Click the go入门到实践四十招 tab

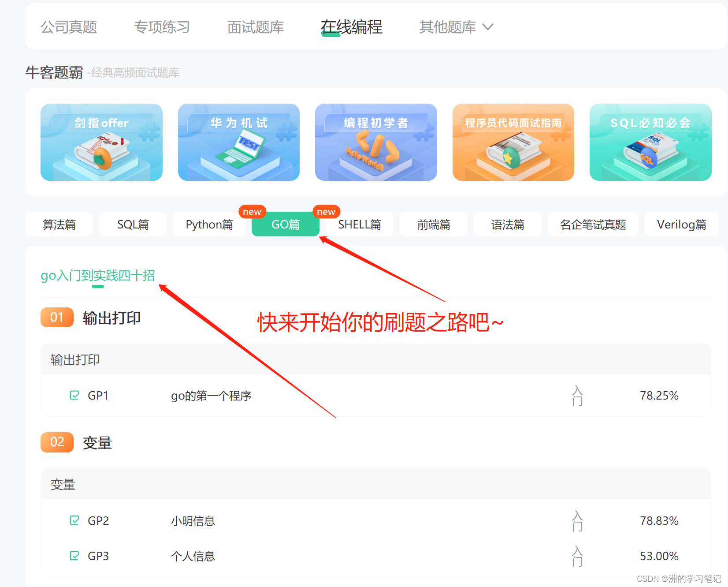[98, 276]
